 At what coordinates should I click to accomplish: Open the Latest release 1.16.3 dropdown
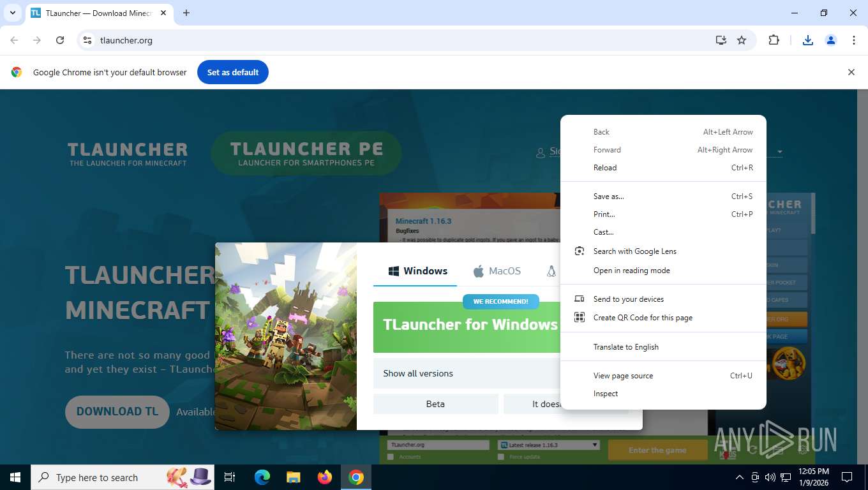[549, 445]
